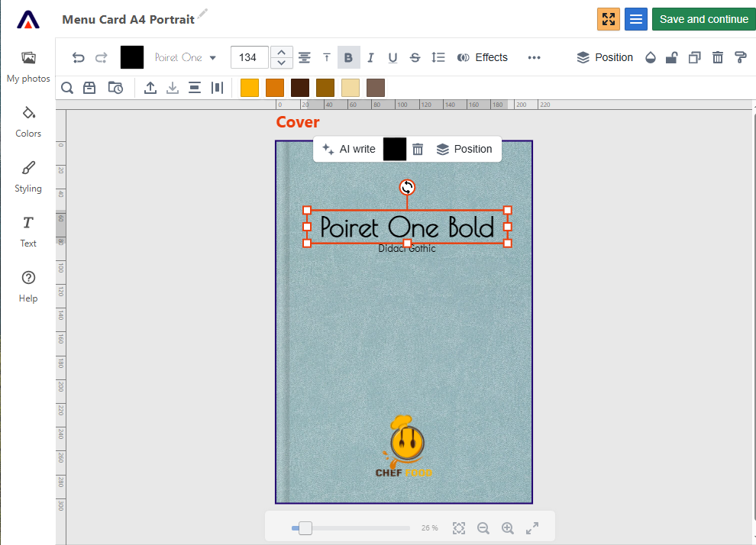Click AI write in the floating toolbar
756x545 pixels.
coord(348,149)
